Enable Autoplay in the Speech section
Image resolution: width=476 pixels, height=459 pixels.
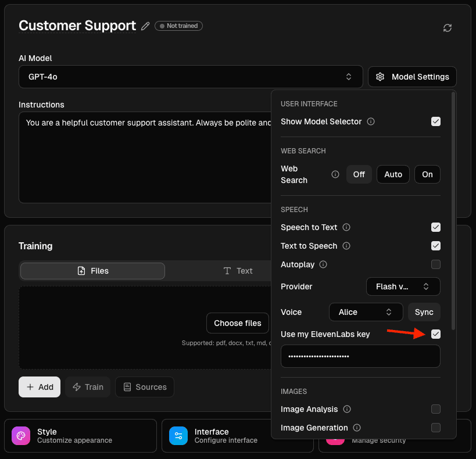436,264
